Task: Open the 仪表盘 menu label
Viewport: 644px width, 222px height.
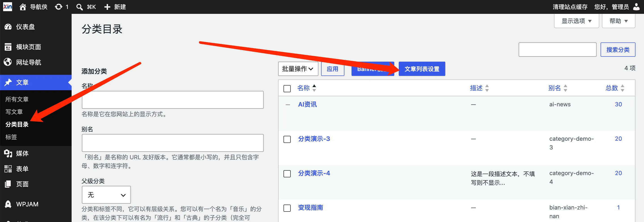Action: tap(26, 27)
